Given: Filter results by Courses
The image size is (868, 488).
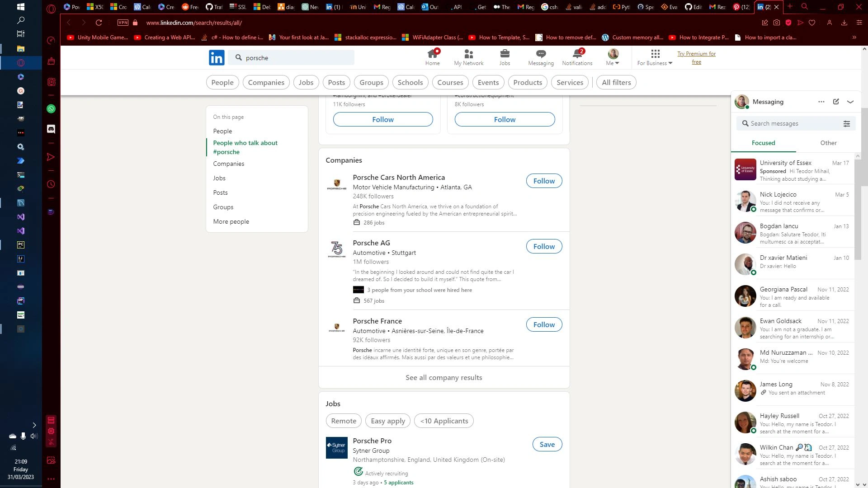Looking at the screenshot, I should tap(450, 82).
